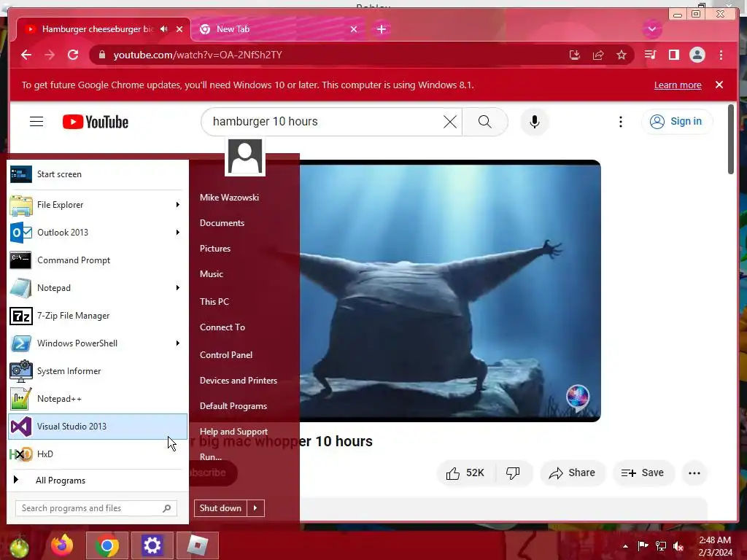This screenshot has width=747, height=560.
Task: Close the Hamburger cheeseburger tab
Action: click(x=179, y=29)
